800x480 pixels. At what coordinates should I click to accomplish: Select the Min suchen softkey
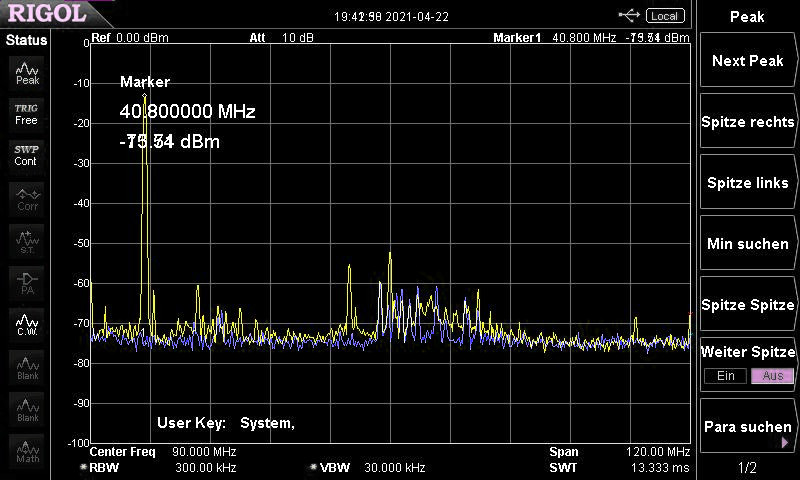[747, 243]
